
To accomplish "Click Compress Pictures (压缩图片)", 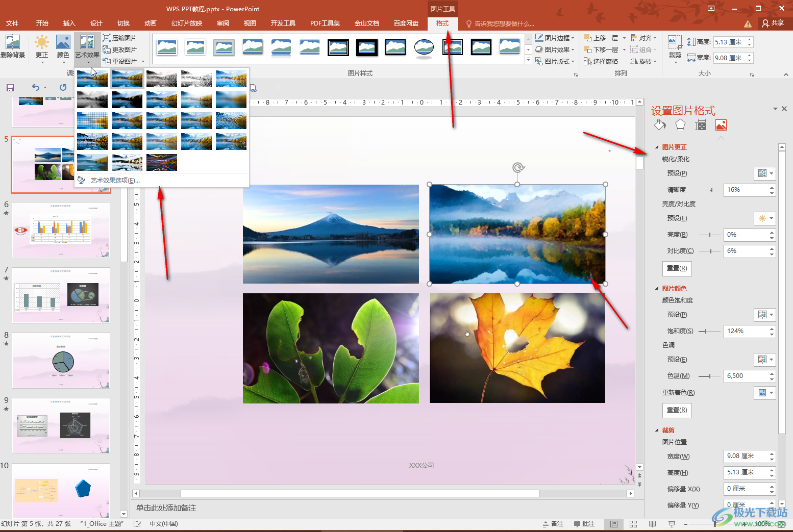I will click(120, 38).
